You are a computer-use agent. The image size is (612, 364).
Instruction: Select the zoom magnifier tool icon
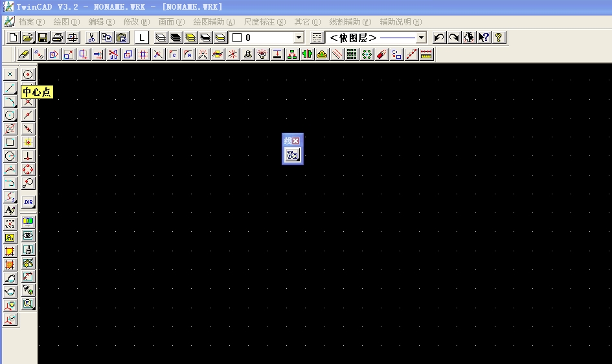pos(28,304)
